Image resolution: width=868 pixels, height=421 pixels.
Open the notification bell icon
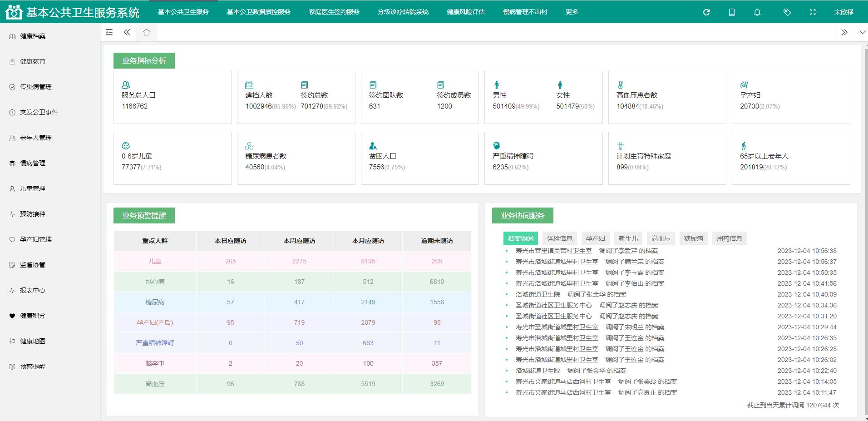(x=757, y=12)
